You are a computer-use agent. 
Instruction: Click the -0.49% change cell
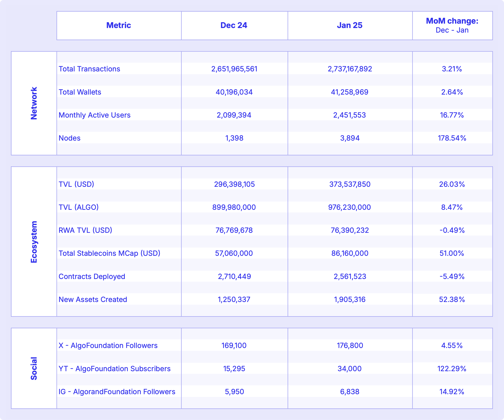click(x=452, y=230)
